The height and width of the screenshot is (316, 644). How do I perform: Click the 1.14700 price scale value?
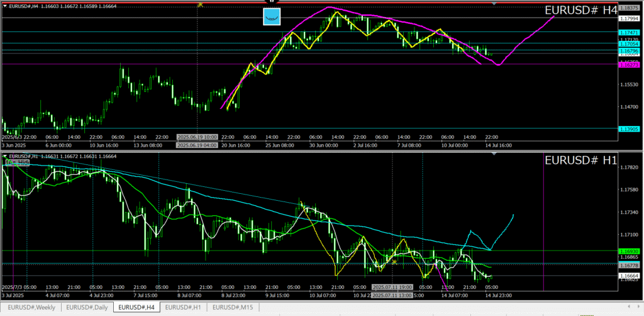click(x=629, y=107)
